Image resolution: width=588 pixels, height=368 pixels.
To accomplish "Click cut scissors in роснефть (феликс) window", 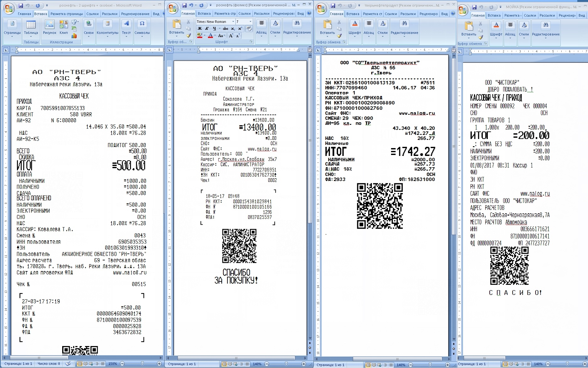I will [188, 22].
